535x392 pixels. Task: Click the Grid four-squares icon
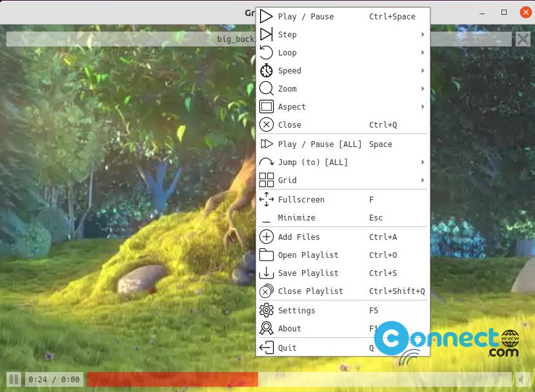click(x=266, y=180)
